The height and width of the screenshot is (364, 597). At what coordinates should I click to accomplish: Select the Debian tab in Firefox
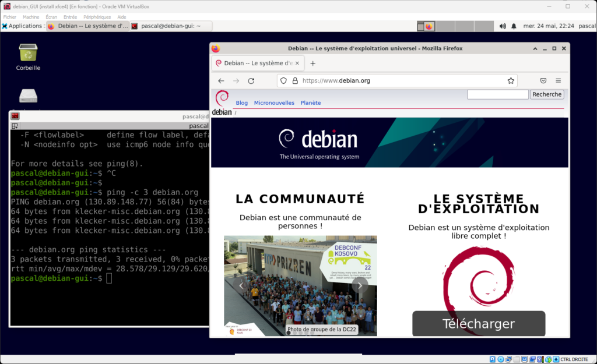pyautogui.click(x=258, y=63)
